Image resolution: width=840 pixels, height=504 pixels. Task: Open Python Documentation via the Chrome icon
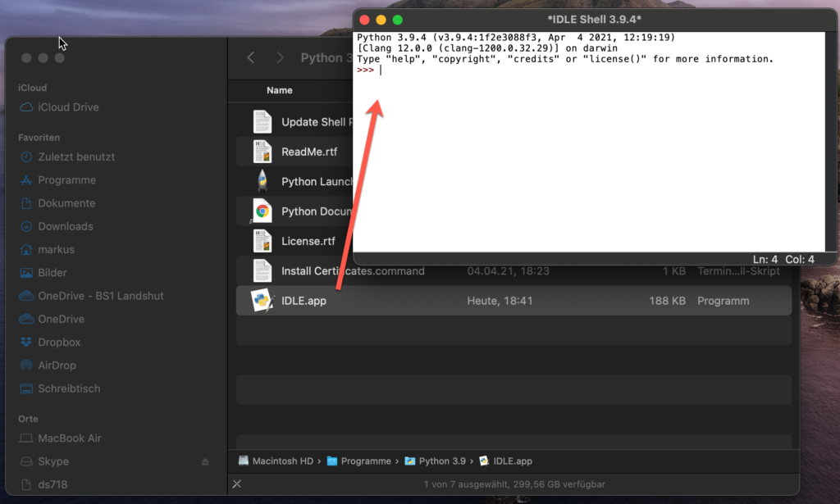click(x=262, y=211)
